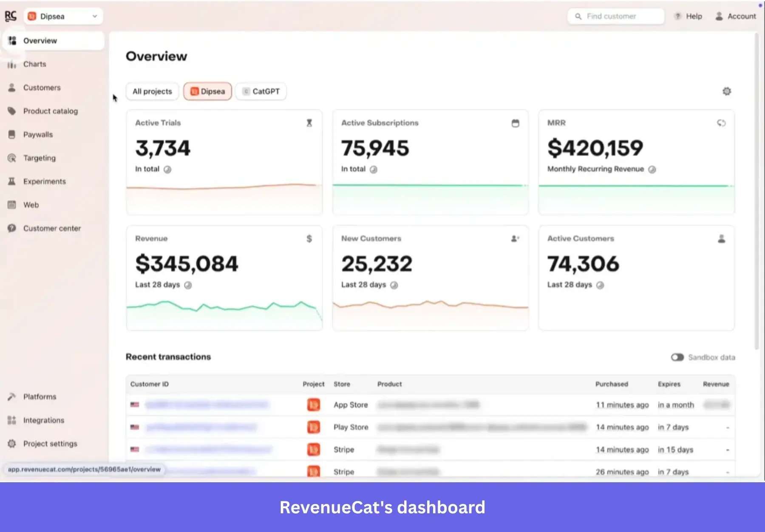Open the MRR $420,159 card
Viewport: 765px width, 532px height.
coord(637,162)
